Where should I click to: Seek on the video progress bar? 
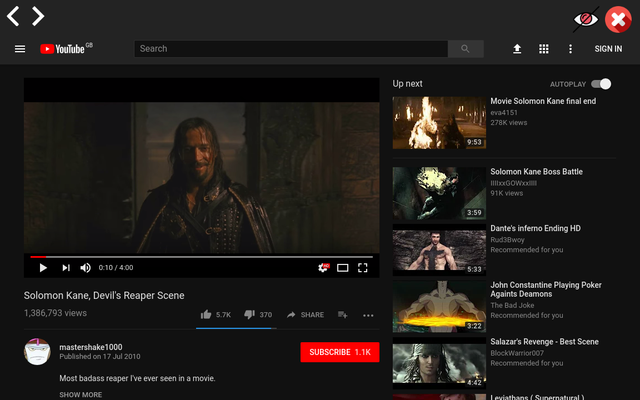[200, 257]
